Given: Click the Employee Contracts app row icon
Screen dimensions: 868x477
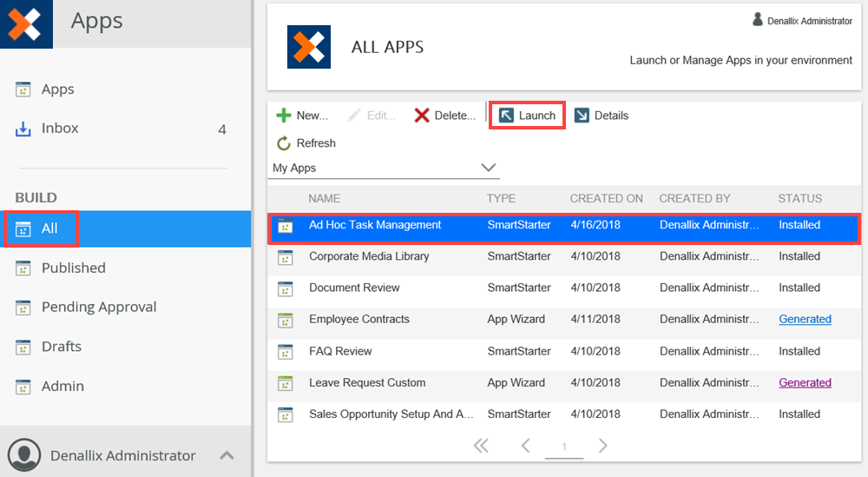Looking at the screenshot, I should (x=285, y=320).
